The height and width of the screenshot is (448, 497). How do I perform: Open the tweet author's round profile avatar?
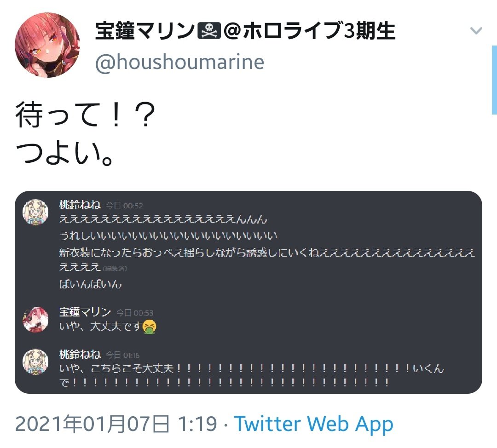click(47, 45)
